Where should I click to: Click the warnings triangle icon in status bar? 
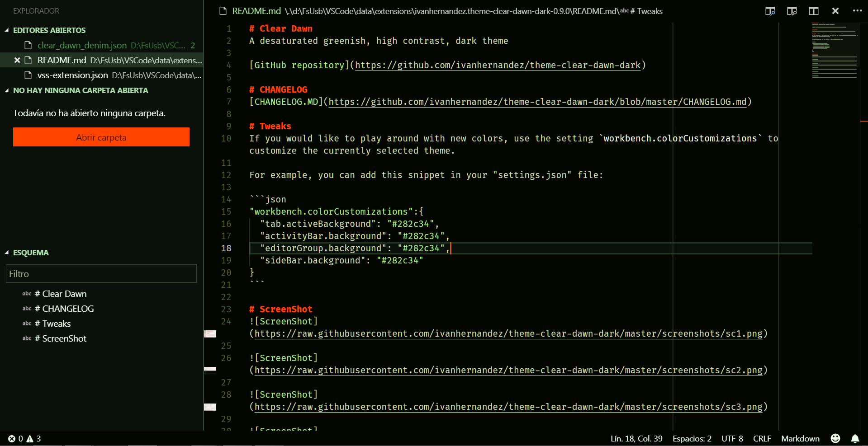(x=30, y=439)
